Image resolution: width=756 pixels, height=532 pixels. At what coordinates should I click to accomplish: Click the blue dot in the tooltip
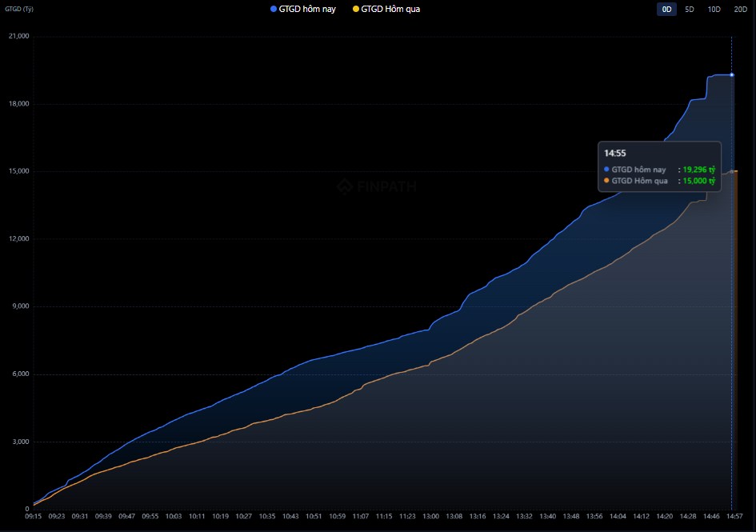click(606, 170)
